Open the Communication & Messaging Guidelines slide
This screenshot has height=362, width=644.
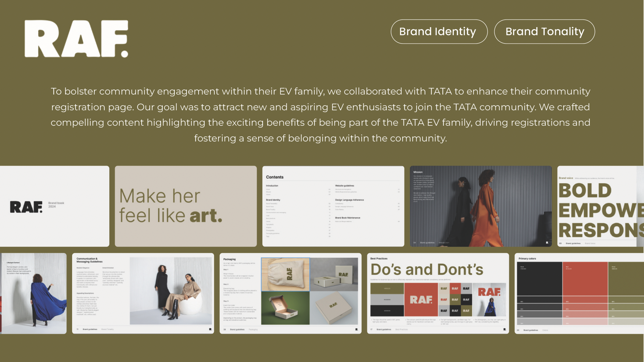point(143,293)
